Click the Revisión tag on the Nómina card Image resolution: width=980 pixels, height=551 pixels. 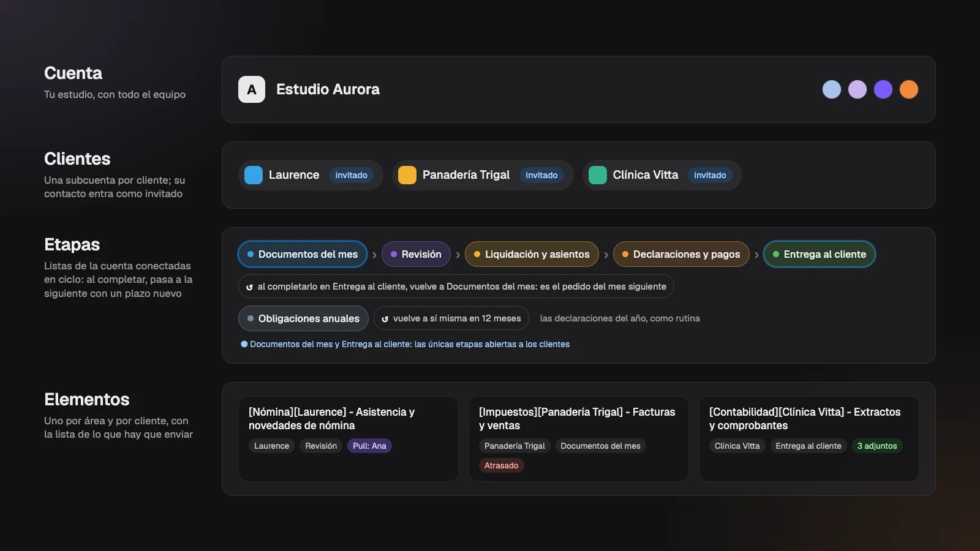coord(321,446)
